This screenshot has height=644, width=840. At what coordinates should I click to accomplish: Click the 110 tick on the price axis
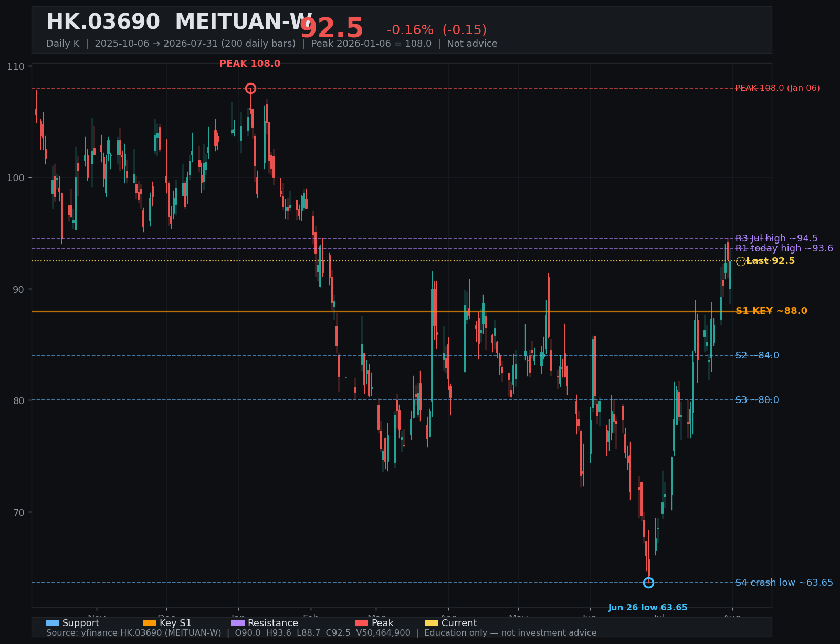[16, 66]
